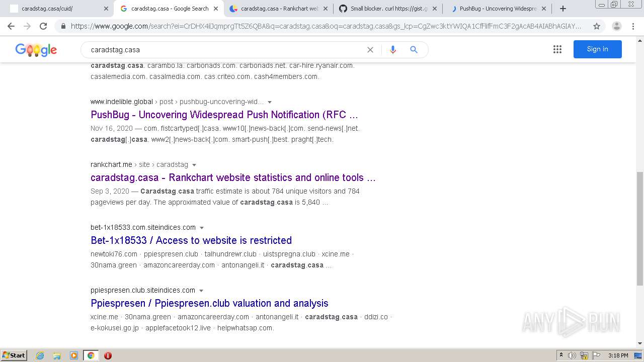
Task: Click the browser forward arrow
Action: coord(27,26)
